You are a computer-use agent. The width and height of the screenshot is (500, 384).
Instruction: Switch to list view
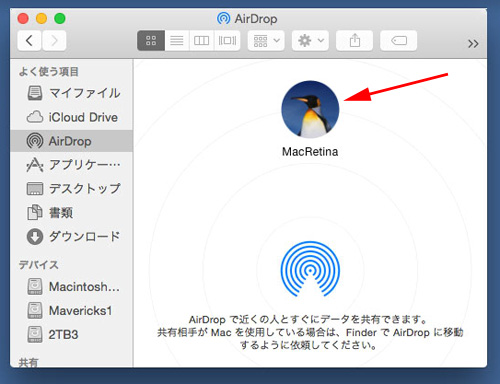[x=177, y=41]
